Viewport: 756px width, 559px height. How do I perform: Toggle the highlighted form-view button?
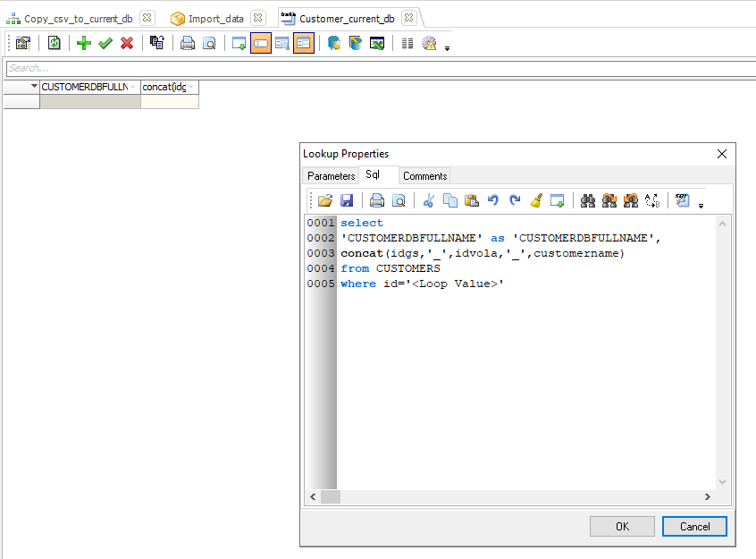click(304, 44)
